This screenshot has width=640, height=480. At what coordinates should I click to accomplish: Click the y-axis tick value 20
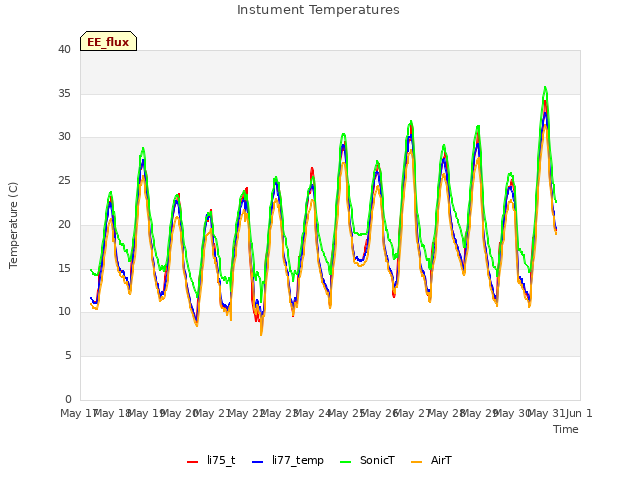[x=64, y=224]
